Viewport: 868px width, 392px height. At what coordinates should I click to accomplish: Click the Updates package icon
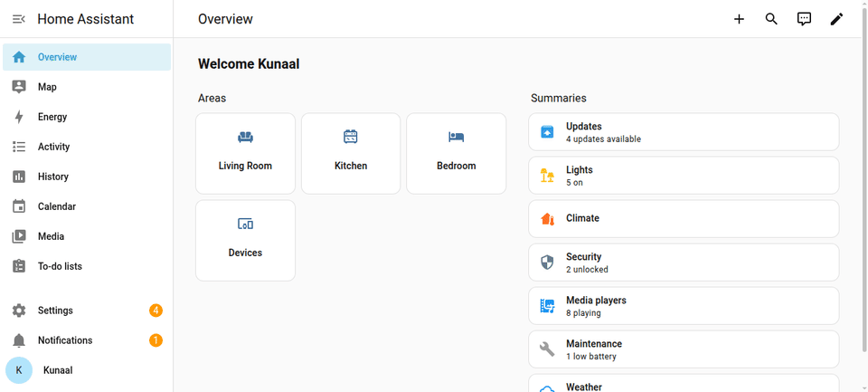(547, 132)
